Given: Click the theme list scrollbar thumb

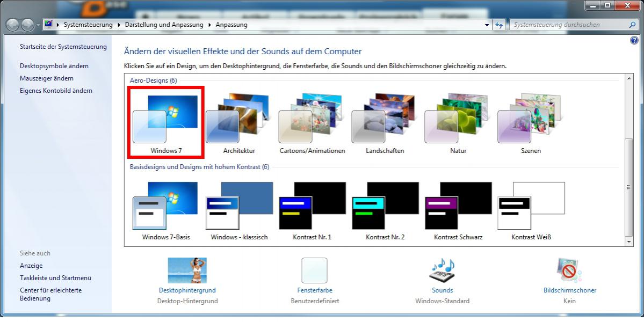Looking at the screenshot, I should (x=629, y=187).
